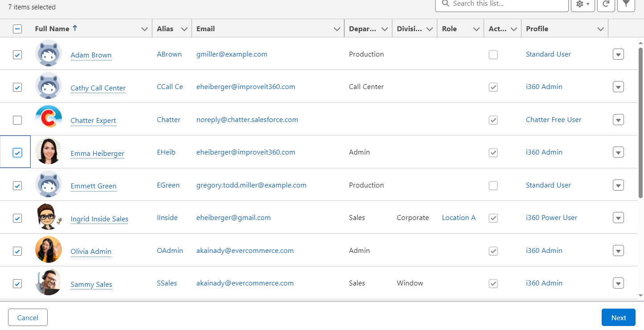The image size is (644, 330).
Task: Click Ingrid Inside Sales avatar image
Action: point(49,217)
